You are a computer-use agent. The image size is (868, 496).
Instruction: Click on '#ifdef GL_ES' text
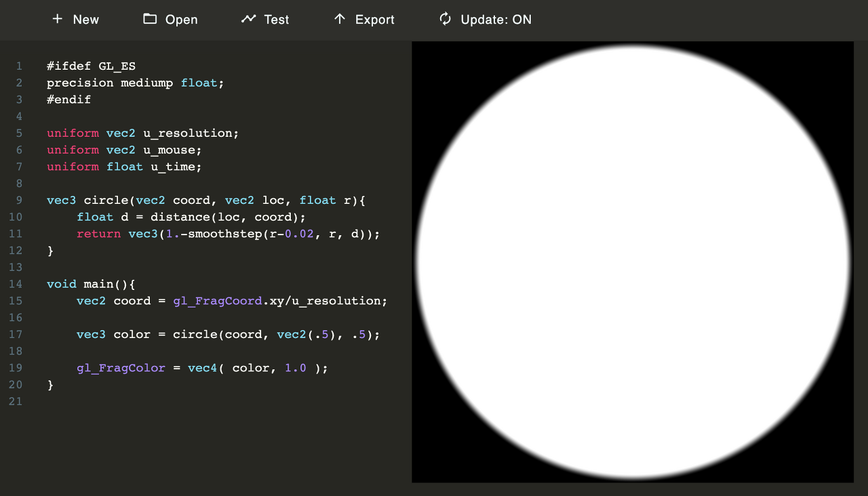coord(92,66)
